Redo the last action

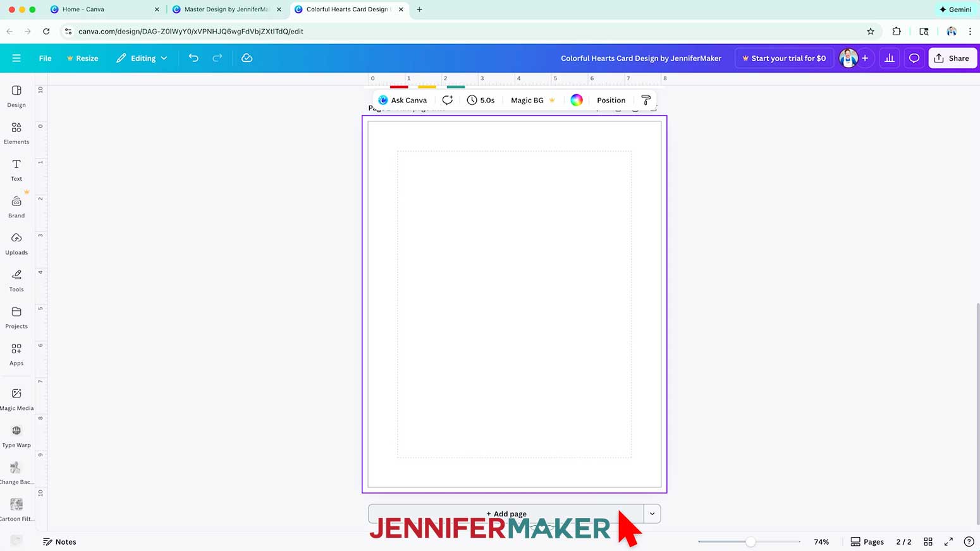click(x=217, y=58)
